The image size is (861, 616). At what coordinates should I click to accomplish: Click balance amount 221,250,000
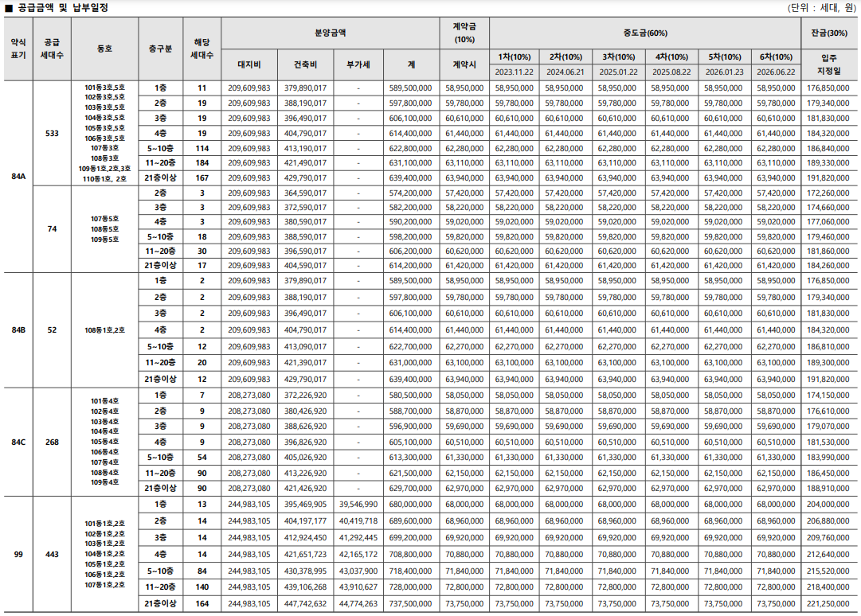click(828, 603)
